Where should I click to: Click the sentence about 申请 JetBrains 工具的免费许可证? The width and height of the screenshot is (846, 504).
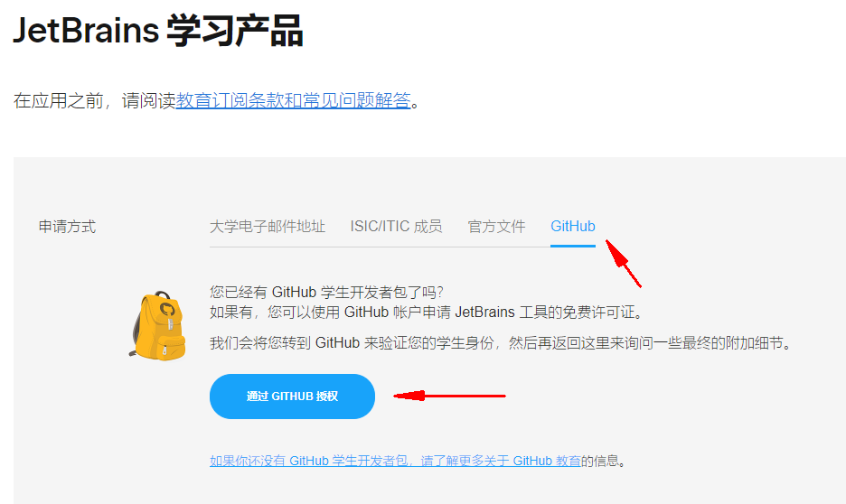pos(426,313)
